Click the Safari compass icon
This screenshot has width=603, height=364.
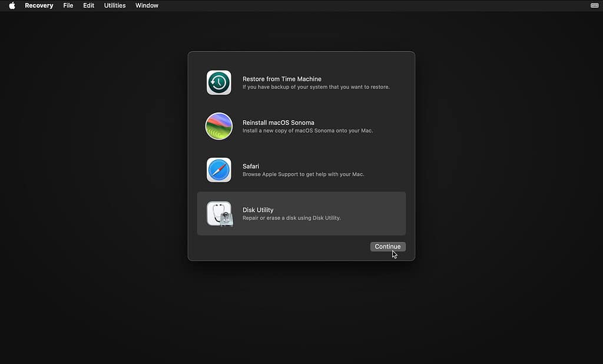pyautogui.click(x=219, y=170)
